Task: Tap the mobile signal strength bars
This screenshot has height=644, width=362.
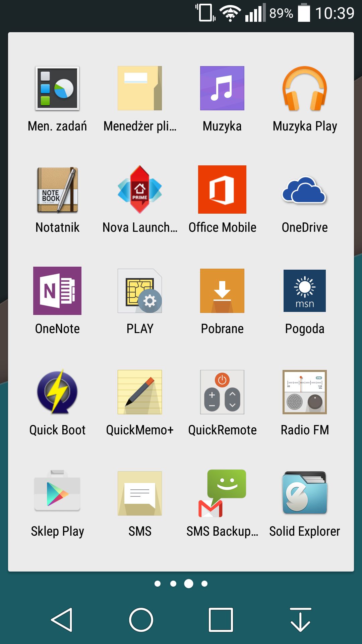Action: click(x=255, y=13)
